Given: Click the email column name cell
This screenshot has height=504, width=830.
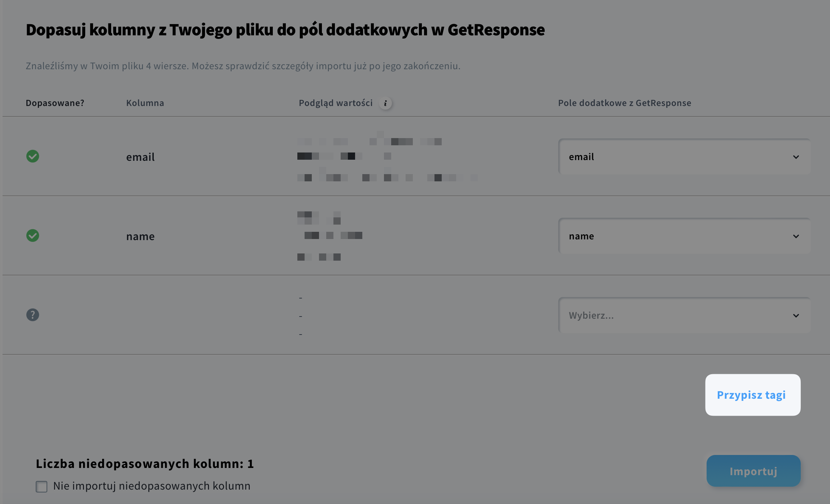Looking at the screenshot, I should coord(140,157).
